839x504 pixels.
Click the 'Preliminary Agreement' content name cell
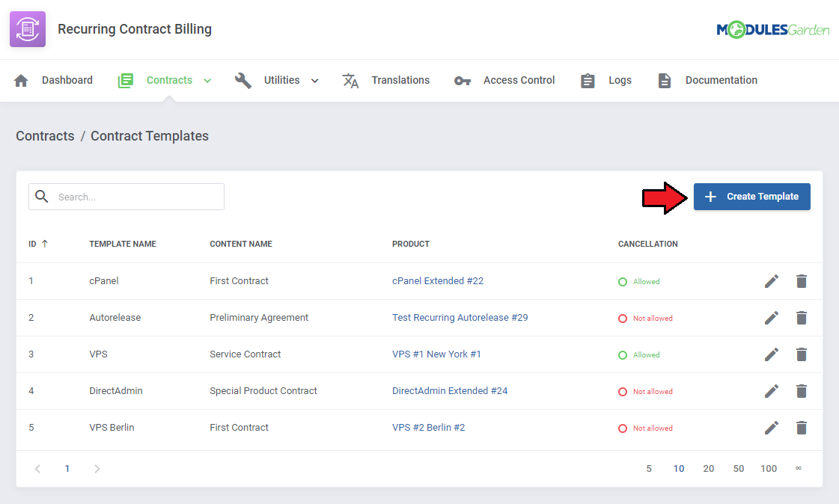(x=259, y=318)
